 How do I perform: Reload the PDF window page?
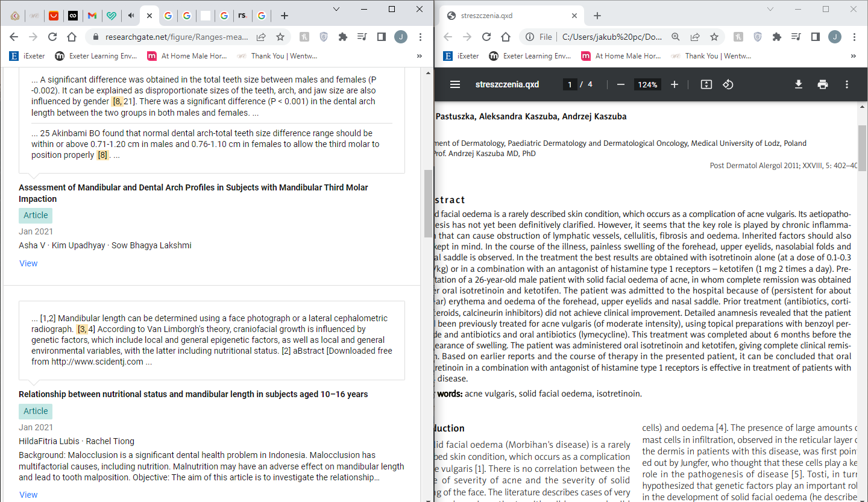[486, 37]
